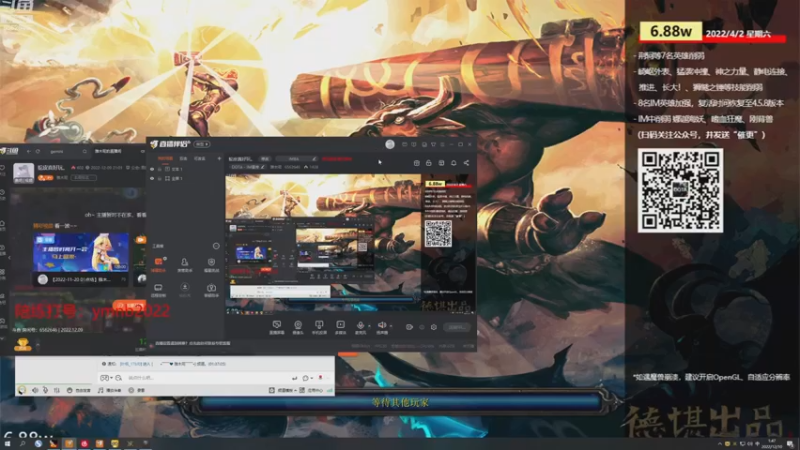The height and width of the screenshot is (450, 800).
Task: Click the refresh icon in the left client window
Action: click(38, 152)
